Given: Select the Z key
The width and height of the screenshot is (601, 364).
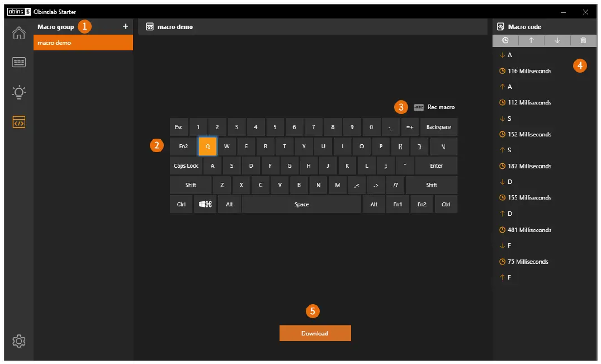Looking at the screenshot, I should point(222,185).
